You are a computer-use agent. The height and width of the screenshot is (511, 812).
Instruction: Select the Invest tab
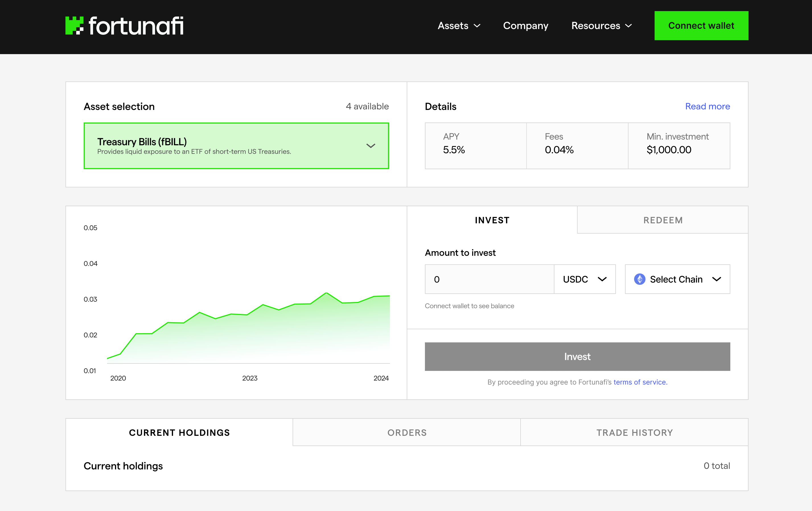(492, 220)
